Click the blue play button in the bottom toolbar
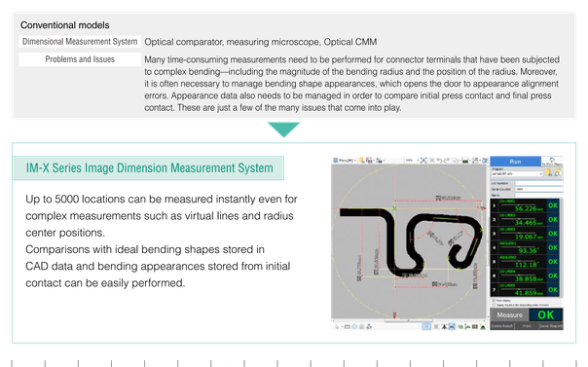The width and height of the screenshot is (588, 367). (426, 327)
